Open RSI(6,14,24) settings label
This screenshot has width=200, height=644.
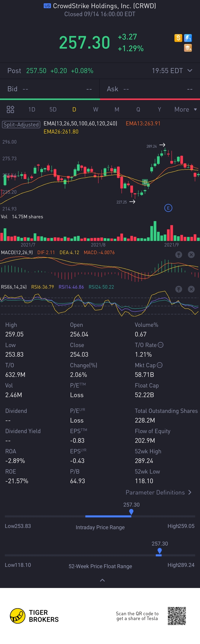click(x=14, y=287)
